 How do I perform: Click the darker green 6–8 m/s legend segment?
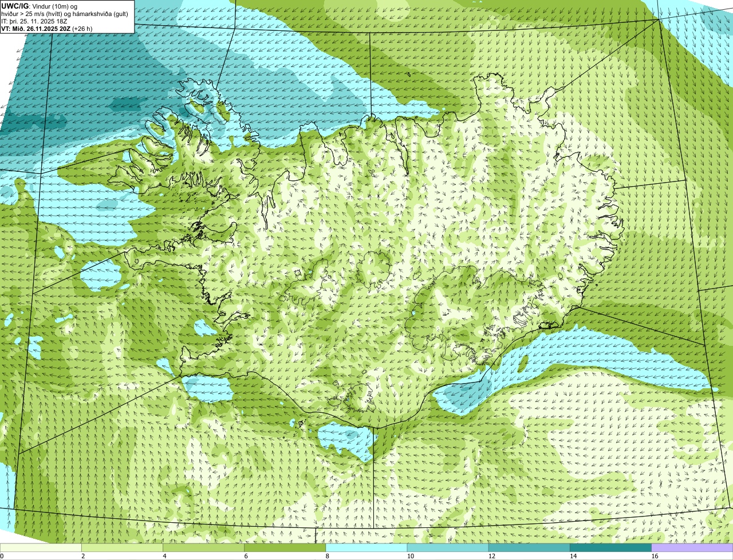285,547
